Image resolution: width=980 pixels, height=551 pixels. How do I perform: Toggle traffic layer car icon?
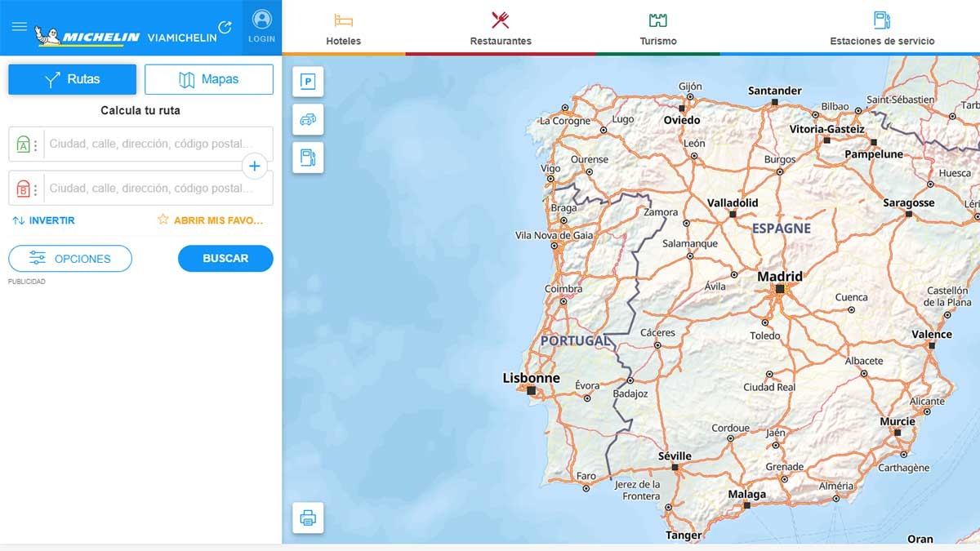point(308,119)
